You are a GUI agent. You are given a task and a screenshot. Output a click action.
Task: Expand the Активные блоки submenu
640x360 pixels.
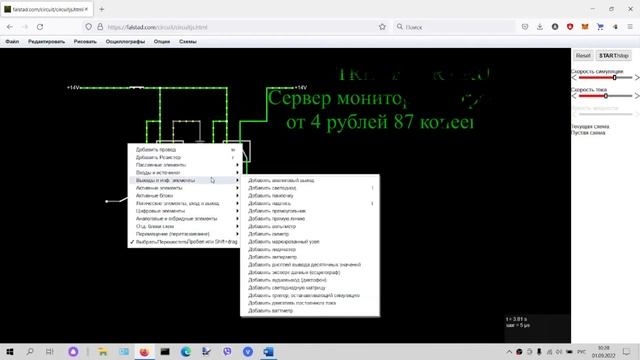coord(184,196)
